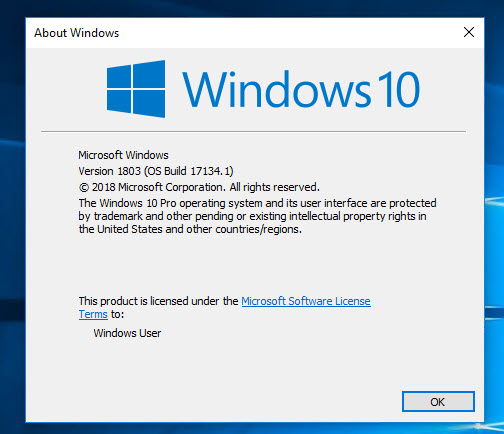Viewport: 504px width, 434px height.
Task: Click the Windows User licensee name
Action: click(x=127, y=333)
